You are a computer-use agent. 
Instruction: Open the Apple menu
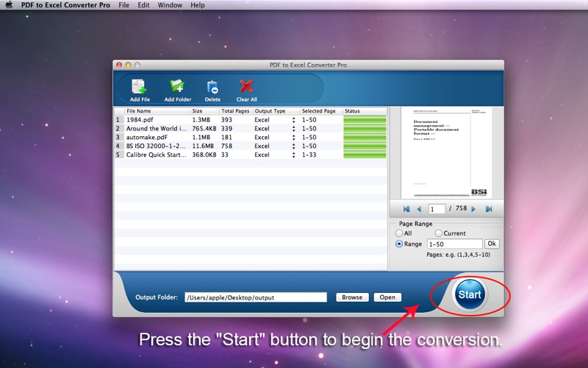click(x=9, y=5)
